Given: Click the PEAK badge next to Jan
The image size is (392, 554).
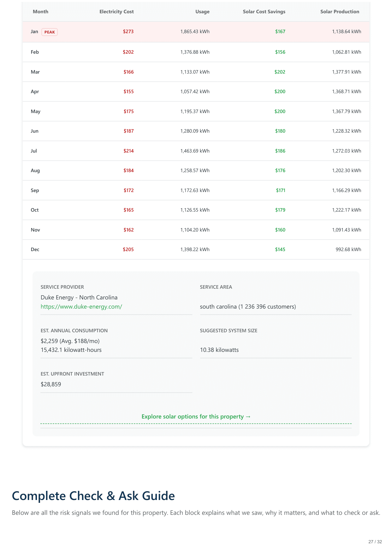Looking at the screenshot, I should pyautogui.click(x=50, y=32).
